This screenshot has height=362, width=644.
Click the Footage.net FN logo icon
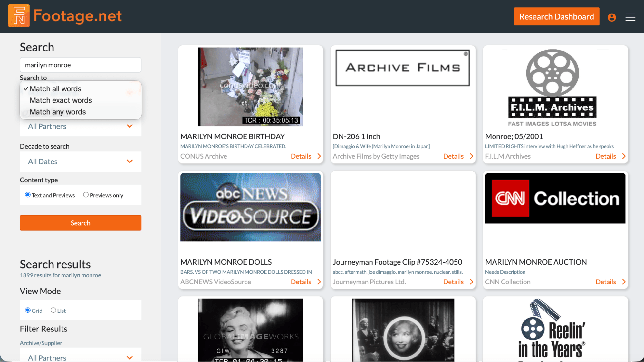(19, 16)
